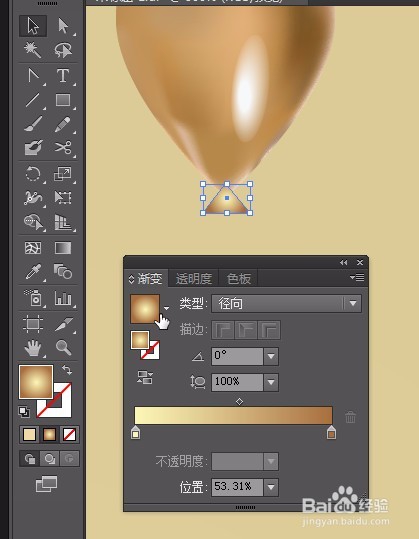The width and height of the screenshot is (419, 539).
Task: Enable Draw Normal mode
Action: 29,459
